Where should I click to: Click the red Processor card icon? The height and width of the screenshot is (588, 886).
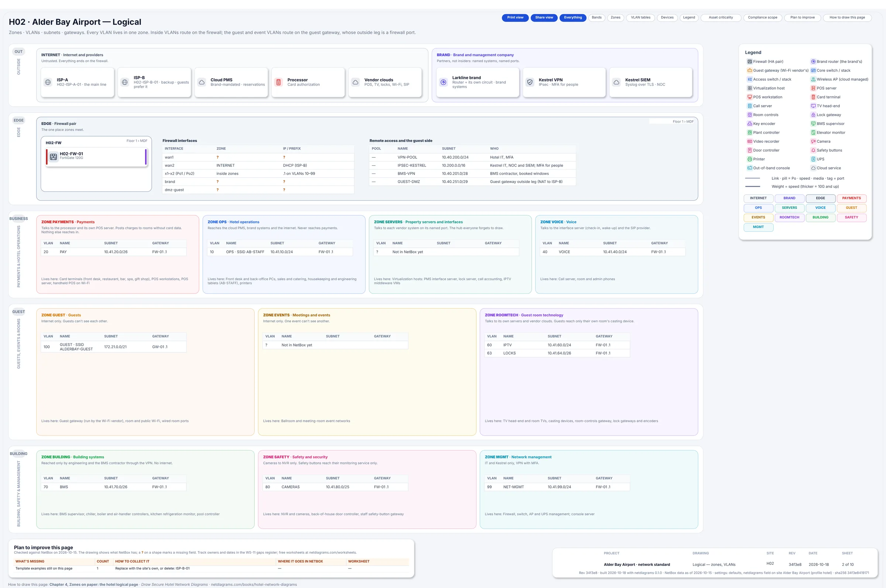point(279,82)
